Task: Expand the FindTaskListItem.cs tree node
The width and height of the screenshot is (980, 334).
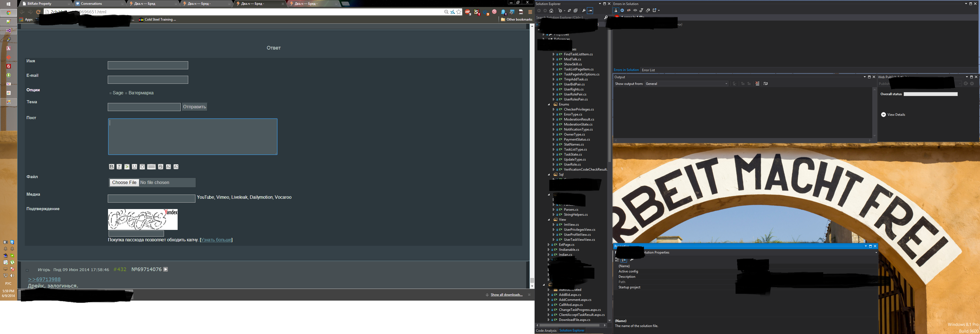Action: 553,54
